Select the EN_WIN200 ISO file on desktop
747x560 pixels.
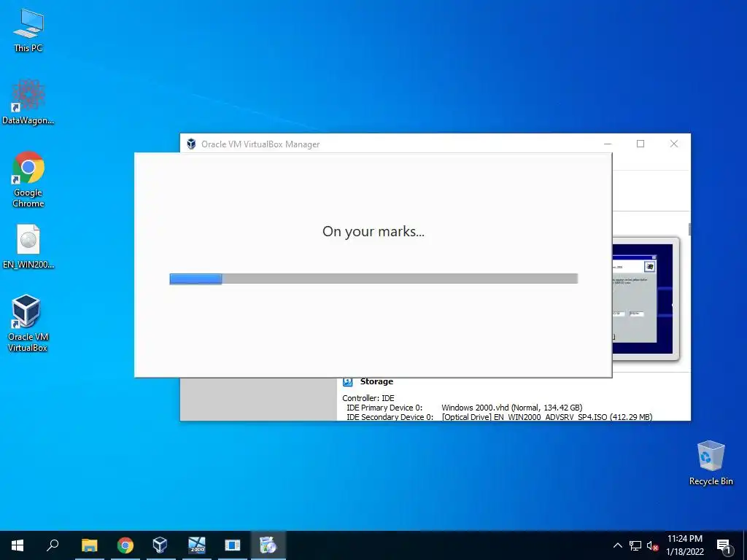(x=28, y=246)
